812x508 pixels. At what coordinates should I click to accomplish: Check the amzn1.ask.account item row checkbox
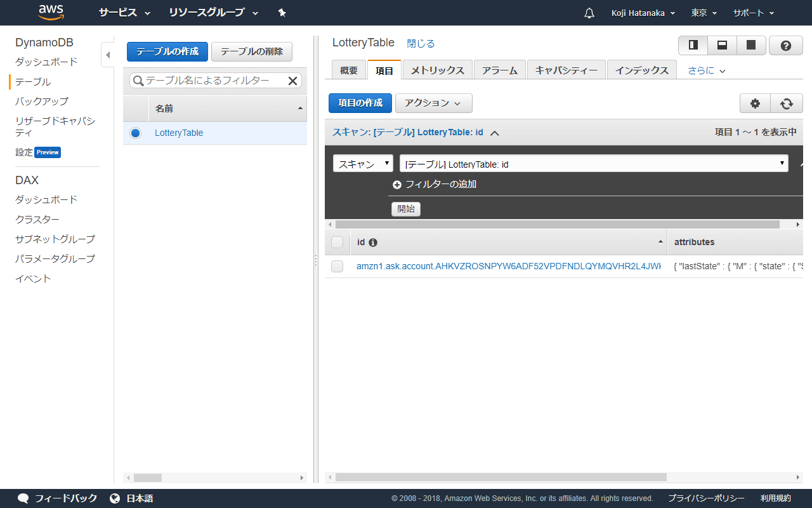coord(337,267)
